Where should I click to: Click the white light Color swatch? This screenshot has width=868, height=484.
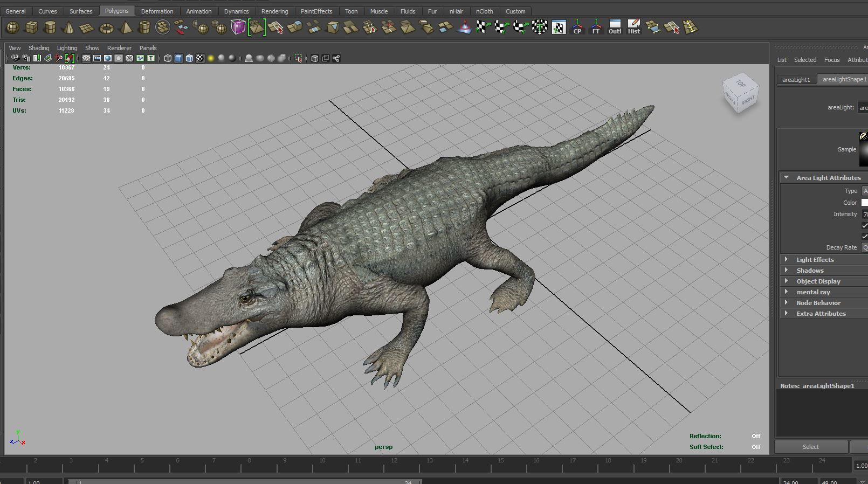(x=865, y=203)
